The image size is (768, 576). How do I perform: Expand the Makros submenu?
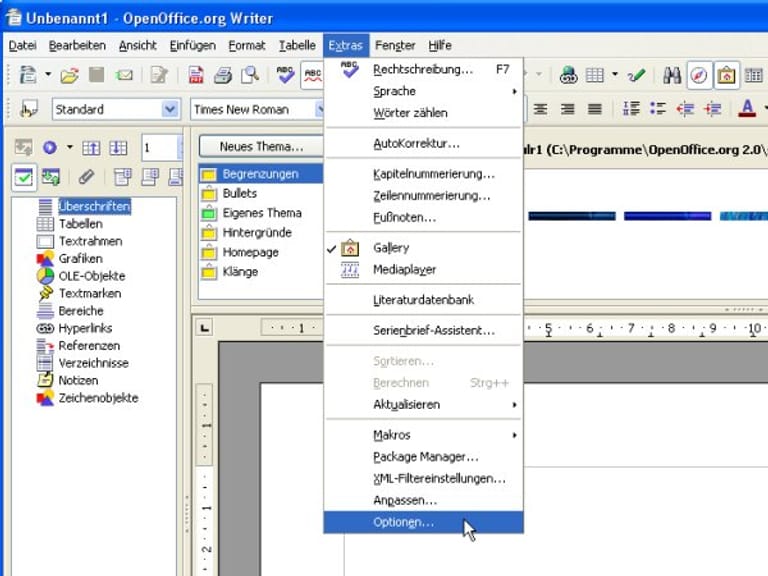click(x=424, y=435)
